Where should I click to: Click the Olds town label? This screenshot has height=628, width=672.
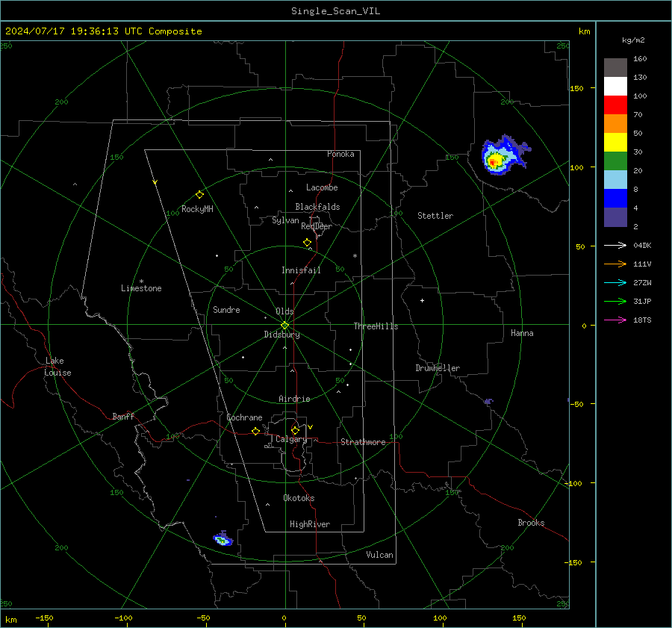pos(284,311)
